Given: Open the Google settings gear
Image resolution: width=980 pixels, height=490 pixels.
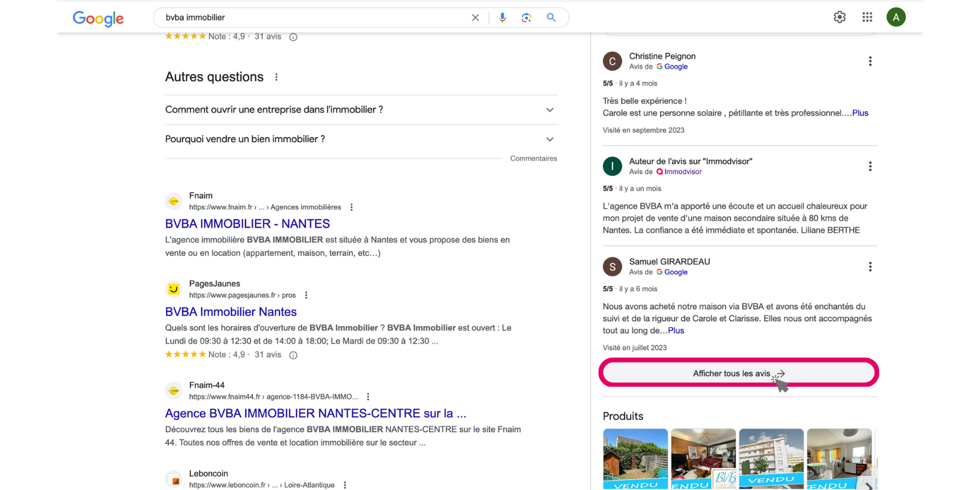Looking at the screenshot, I should pos(839,17).
